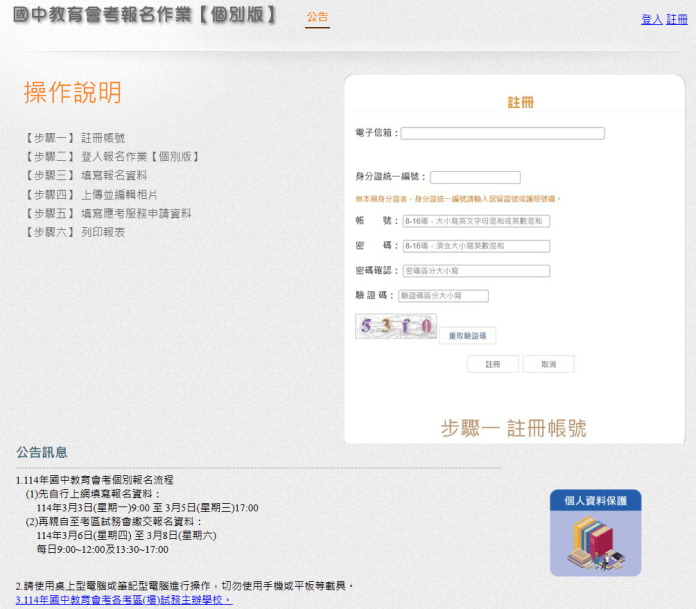
Task: Select 步驟二 登入報名作業 instruction
Action: (x=111, y=157)
